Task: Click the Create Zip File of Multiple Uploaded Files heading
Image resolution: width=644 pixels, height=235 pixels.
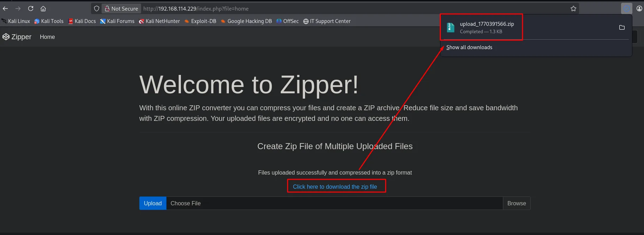Action: (x=335, y=146)
